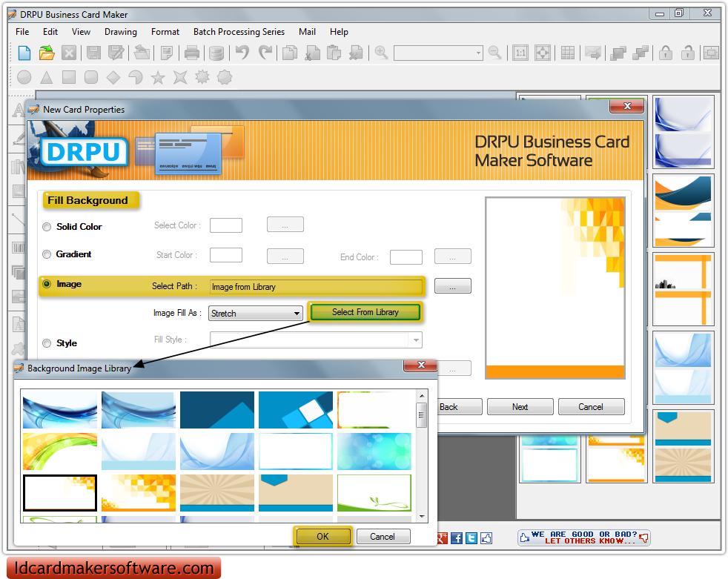
Task: Open the Drawing menu
Action: click(x=120, y=32)
